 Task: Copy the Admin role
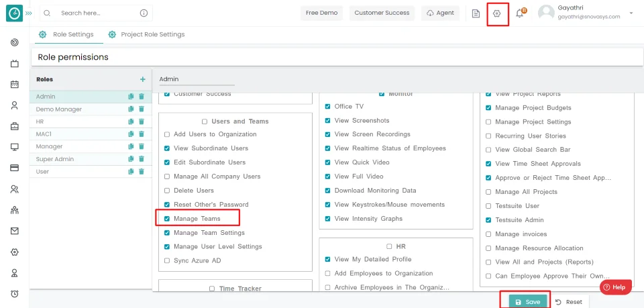(x=131, y=97)
